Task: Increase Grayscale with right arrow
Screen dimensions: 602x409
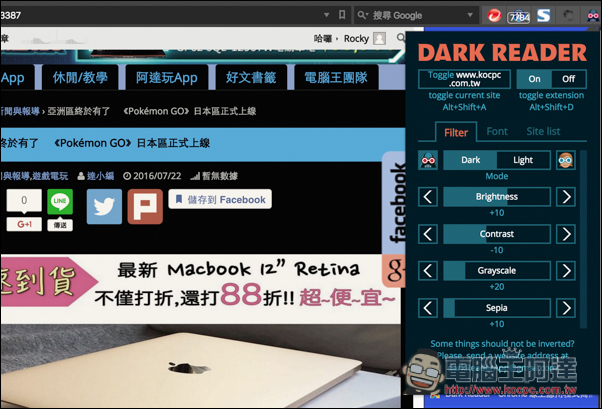Action: pos(566,271)
